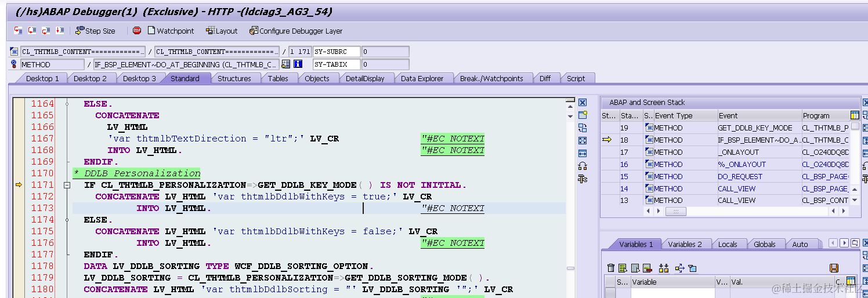Image resolution: width=868 pixels, height=298 pixels.
Task: Switch to the Desktop 2 tab
Action: (91, 78)
